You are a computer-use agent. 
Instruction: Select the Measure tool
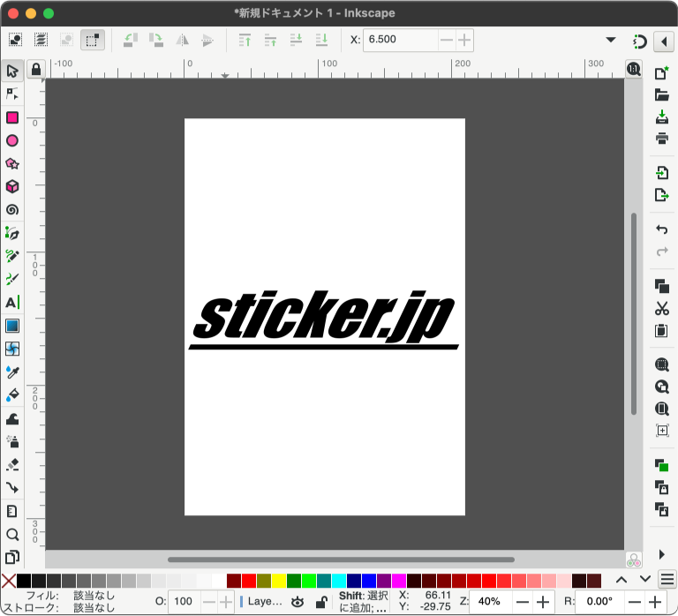[x=12, y=511]
